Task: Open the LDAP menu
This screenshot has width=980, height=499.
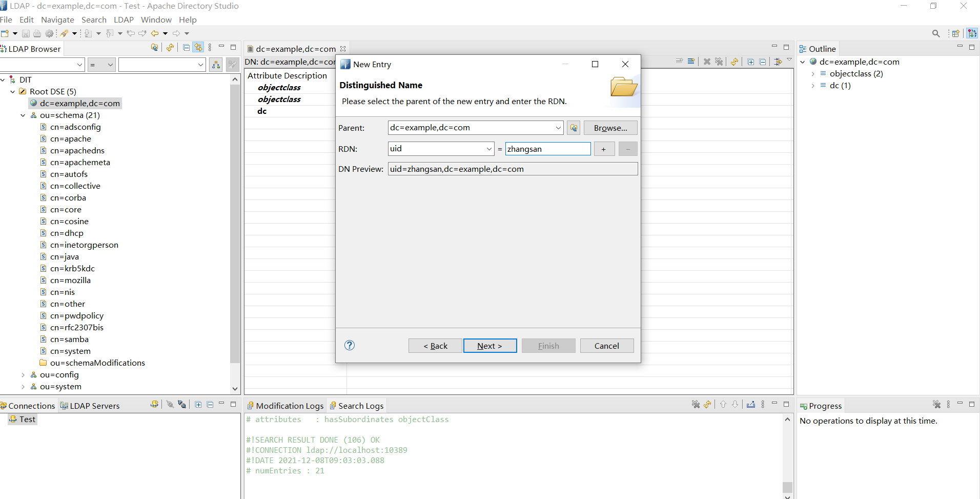Action: pyautogui.click(x=124, y=19)
